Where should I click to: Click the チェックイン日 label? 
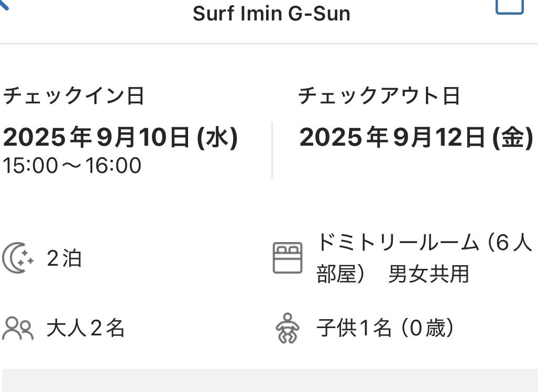tap(73, 96)
